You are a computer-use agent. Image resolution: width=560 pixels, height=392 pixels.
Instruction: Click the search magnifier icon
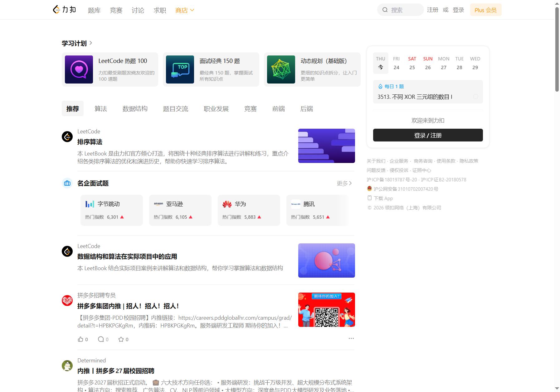[x=385, y=10]
